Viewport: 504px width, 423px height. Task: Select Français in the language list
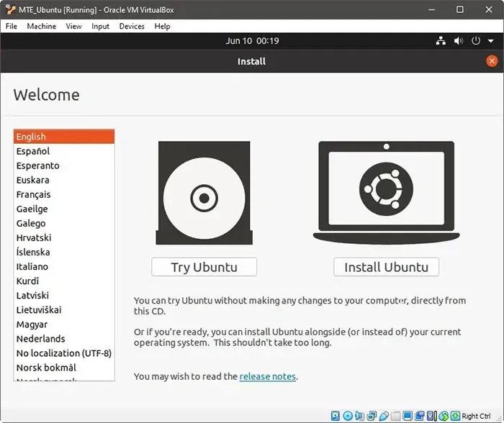pos(64,194)
